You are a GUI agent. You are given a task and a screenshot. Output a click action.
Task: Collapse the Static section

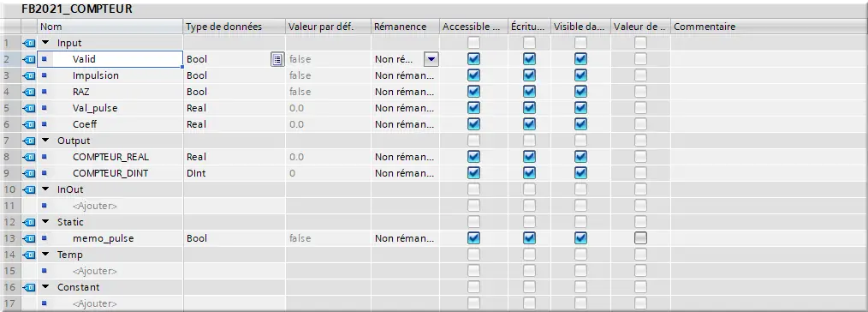point(45,222)
